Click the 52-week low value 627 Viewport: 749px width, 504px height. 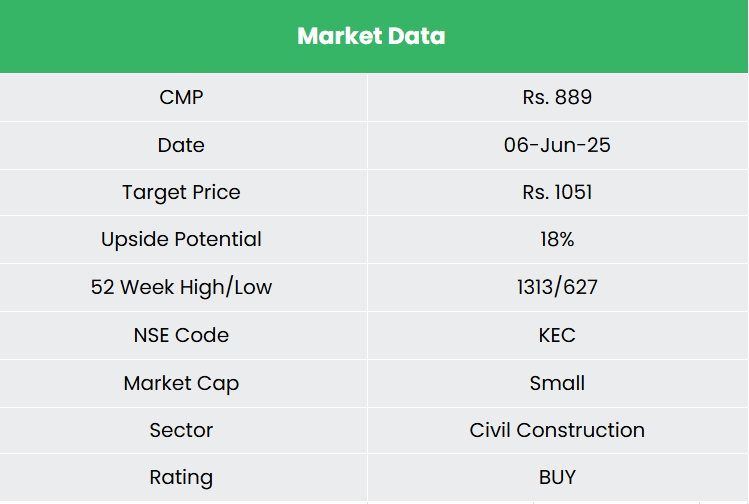(x=580, y=288)
